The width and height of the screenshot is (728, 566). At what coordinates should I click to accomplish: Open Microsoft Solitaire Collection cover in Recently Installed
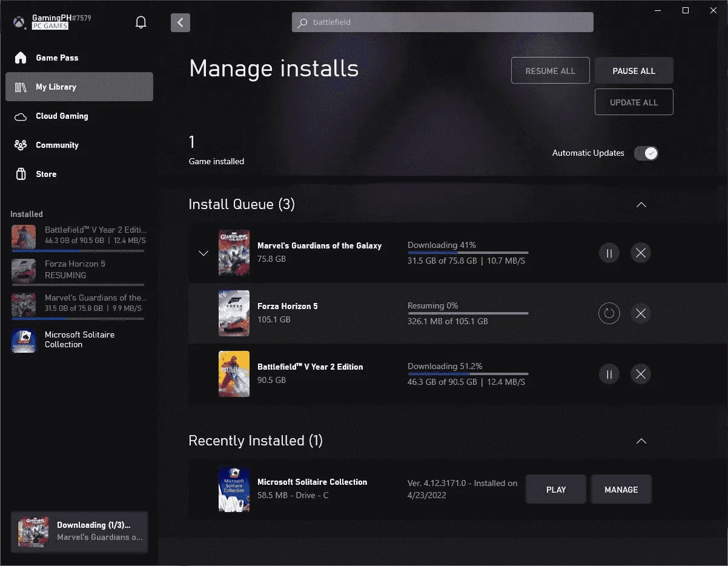point(234,488)
